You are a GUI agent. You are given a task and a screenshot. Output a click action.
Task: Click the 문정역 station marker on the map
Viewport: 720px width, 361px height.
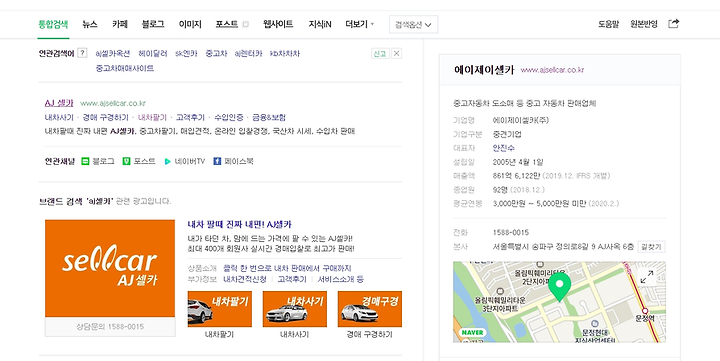[x=645, y=311]
